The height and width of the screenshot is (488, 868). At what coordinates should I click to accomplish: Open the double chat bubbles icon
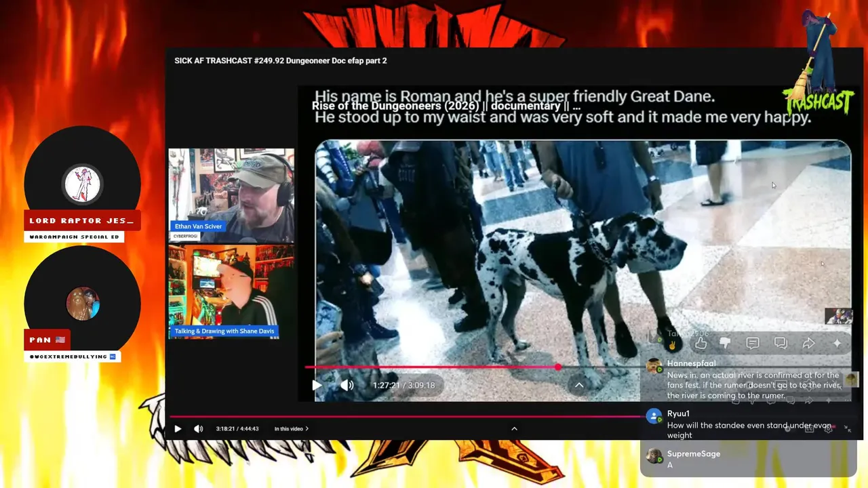point(781,344)
